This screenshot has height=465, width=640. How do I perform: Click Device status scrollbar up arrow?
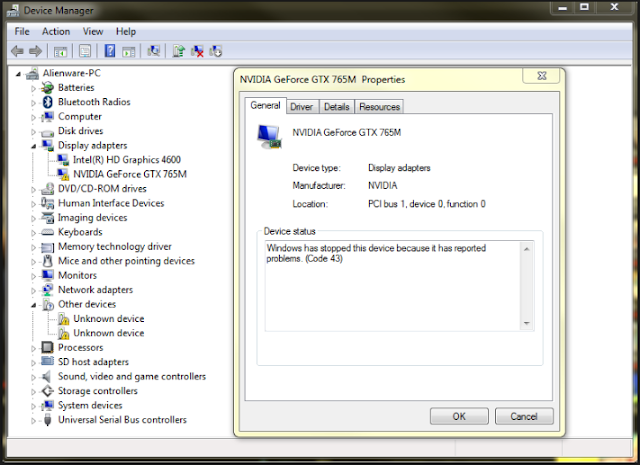click(527, 249)
